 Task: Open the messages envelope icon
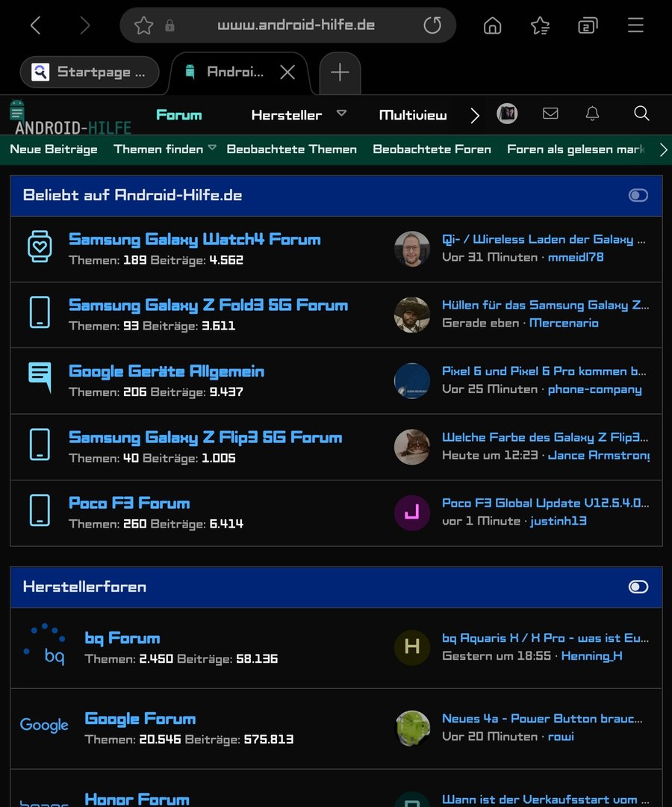(550, 114)
